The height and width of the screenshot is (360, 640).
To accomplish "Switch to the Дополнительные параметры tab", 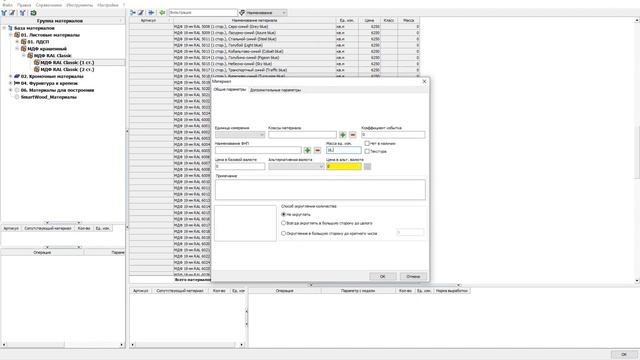I will coord(276,90).
